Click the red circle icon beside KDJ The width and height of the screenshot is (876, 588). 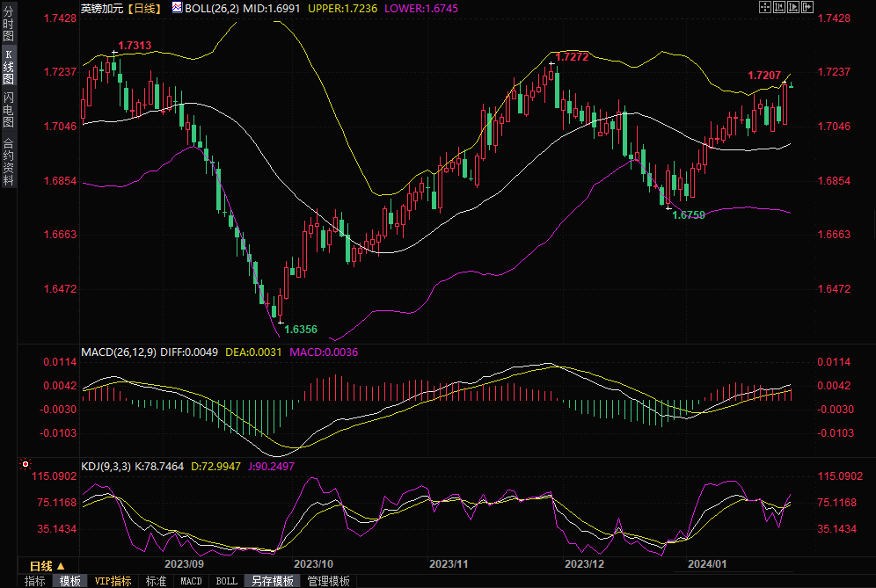coord(26,463)
